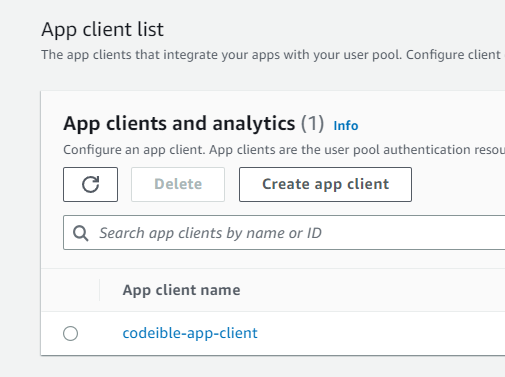Viewport: 505px width, 377px height.
Task: Select the codeible-app-client radio button
Action: pos(71,333)
